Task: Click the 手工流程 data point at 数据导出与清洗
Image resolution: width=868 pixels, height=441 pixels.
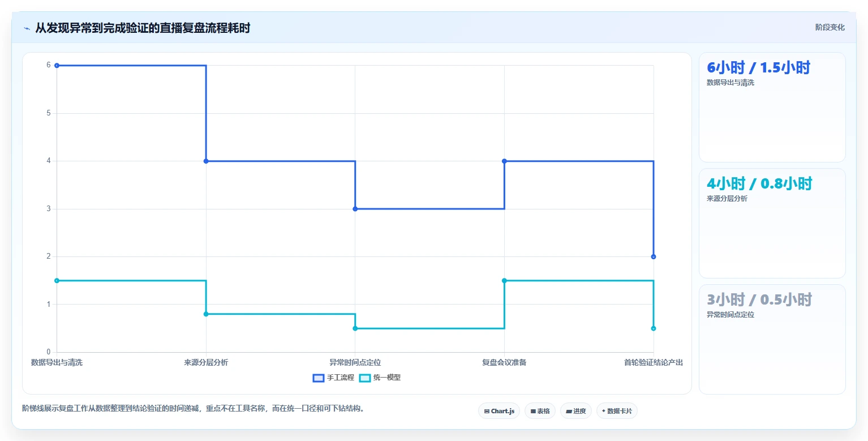Action: tap(57, 66)
